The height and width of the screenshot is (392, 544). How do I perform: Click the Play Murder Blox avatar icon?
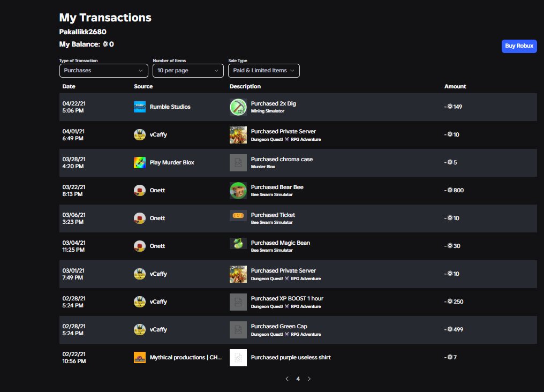[140, 162]
